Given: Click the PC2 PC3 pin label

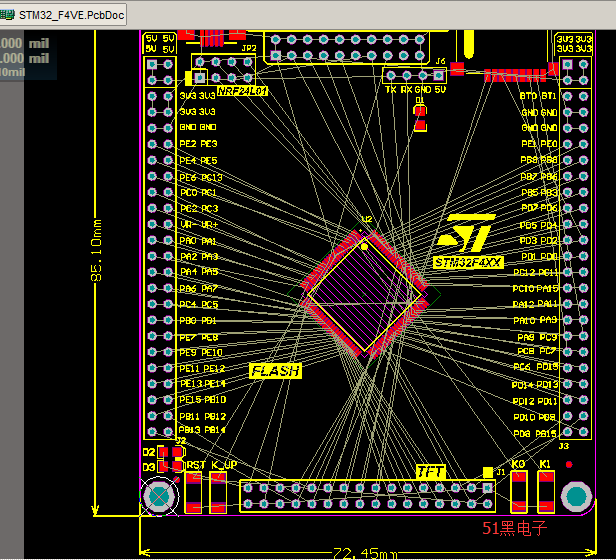Looking at the screenshot, I should (x=199, y=209).
